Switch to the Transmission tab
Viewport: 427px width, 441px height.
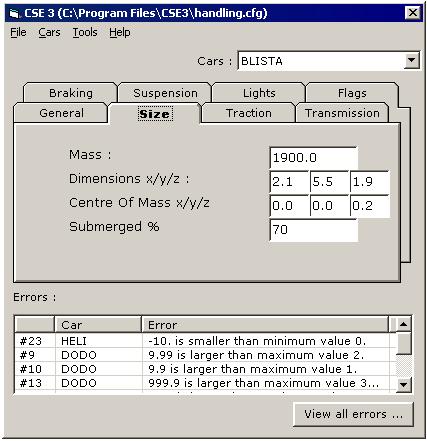pos(342,113)
